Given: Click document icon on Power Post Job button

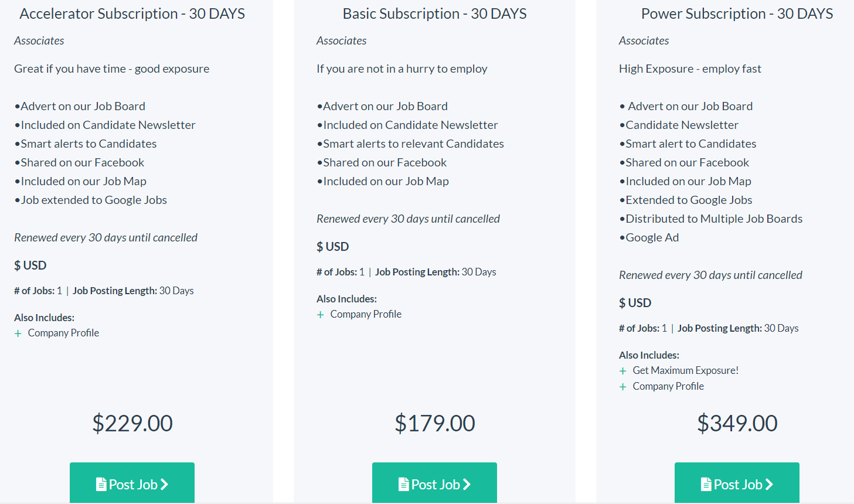Looking at the screenshot, I should (x=706, y=485).
